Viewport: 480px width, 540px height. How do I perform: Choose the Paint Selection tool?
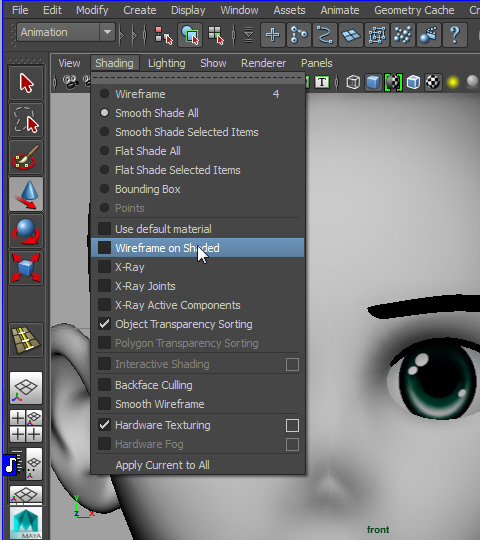pos(26,157)
